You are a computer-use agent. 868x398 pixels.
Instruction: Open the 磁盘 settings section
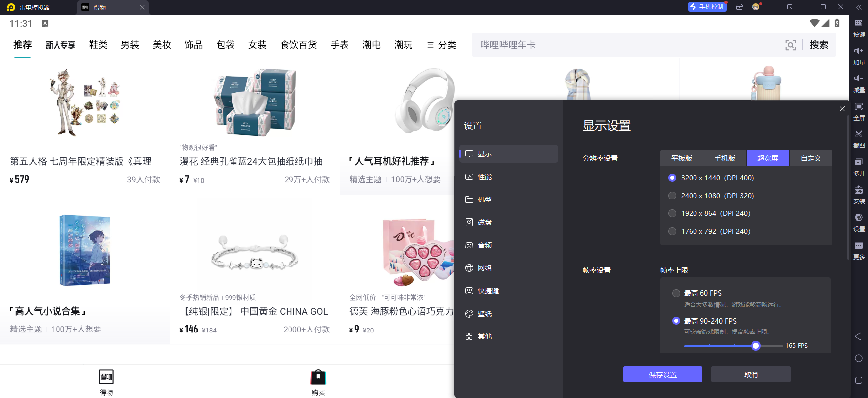click(509, 222)
